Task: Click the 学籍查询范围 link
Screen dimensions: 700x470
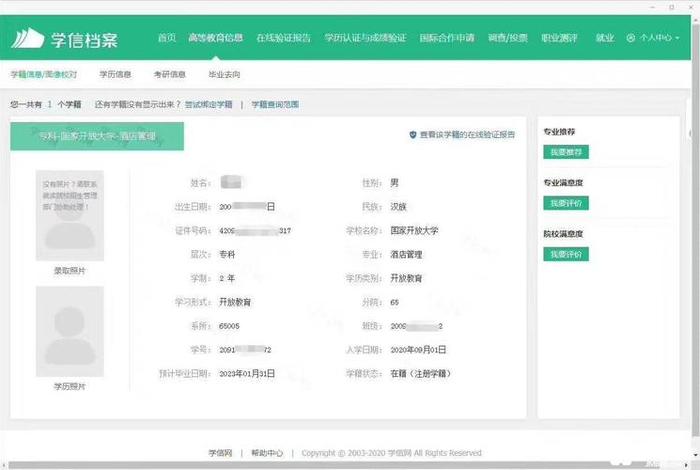Action: pos(275,104)
